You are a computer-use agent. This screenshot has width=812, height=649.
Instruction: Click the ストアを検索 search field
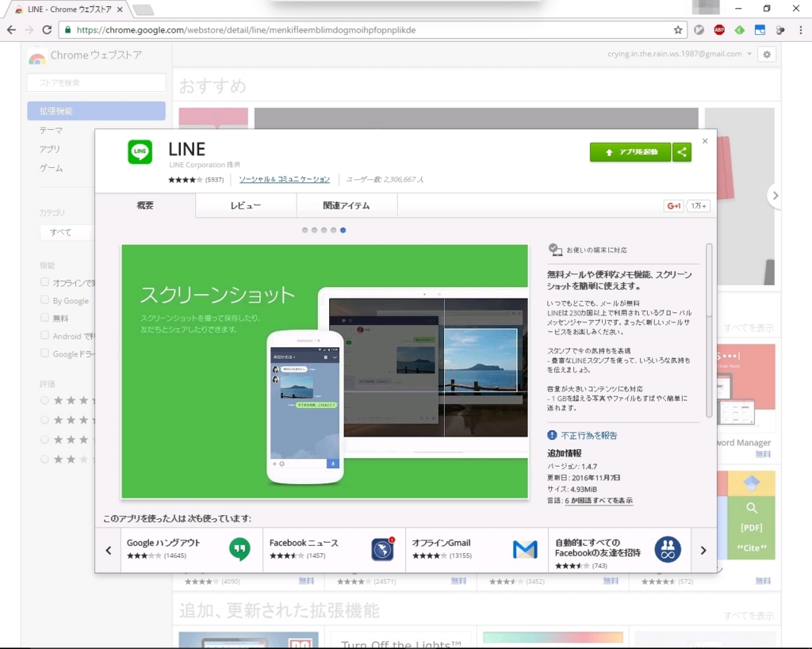pyautogui.click(x=96, y=82)
